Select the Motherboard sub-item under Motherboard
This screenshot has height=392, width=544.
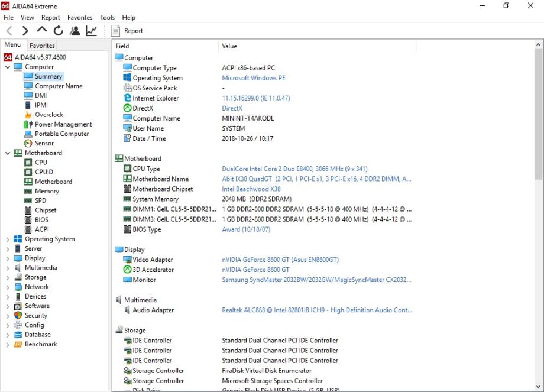point(53,182)
